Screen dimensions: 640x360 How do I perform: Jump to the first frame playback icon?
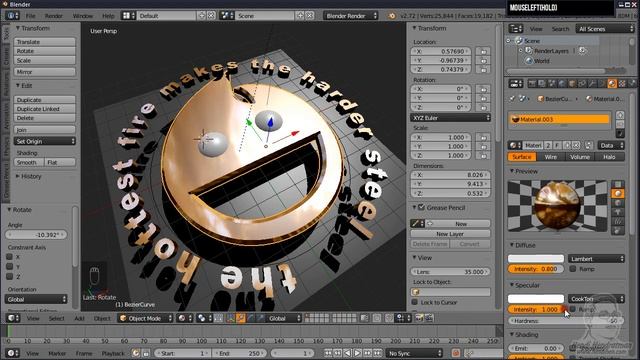click(x=328, y=353)
